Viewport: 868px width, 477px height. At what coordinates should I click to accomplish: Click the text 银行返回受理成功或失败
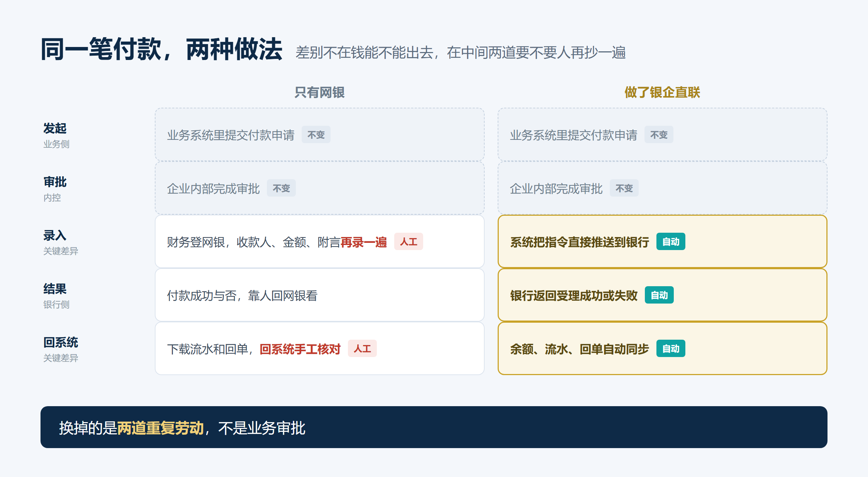574,295
